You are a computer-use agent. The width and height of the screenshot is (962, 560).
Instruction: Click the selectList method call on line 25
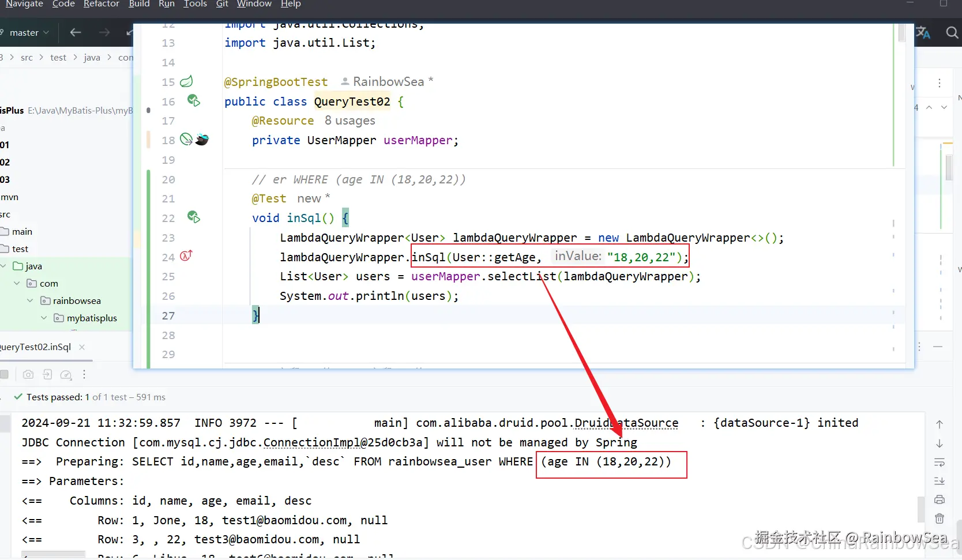click(522, 277)
